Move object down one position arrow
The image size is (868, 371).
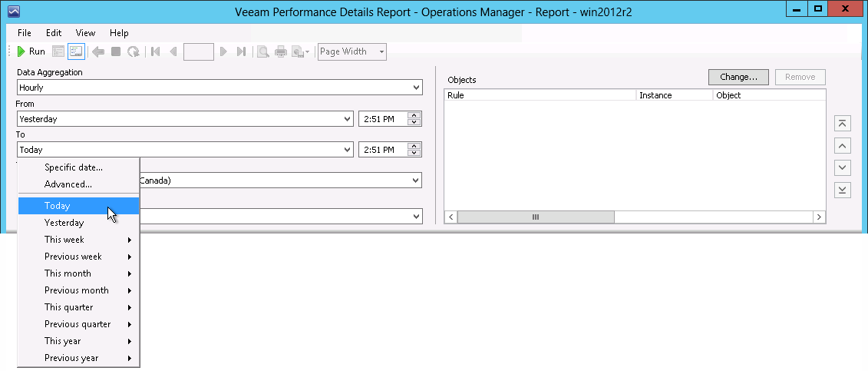842,167
